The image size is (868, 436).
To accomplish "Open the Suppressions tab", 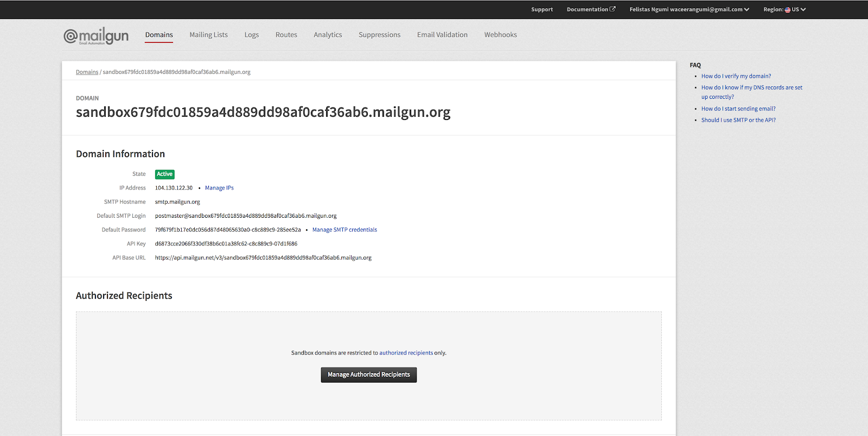I will [x=380, y=35].
